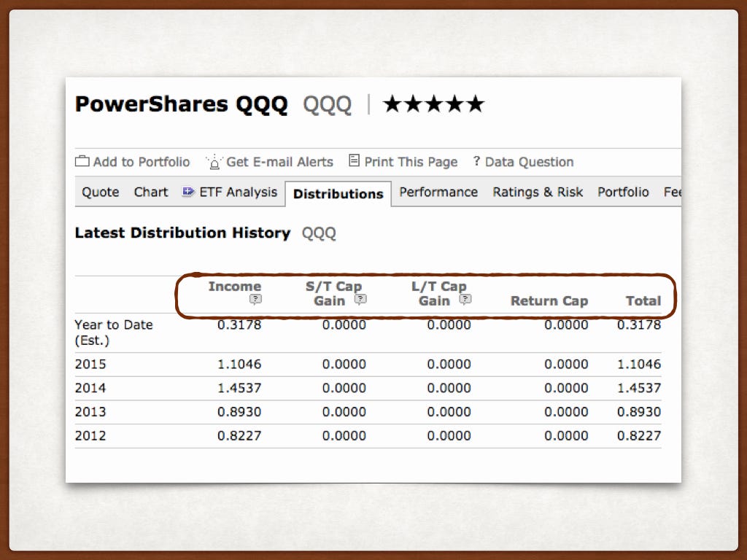Click the 2013 S/T Cap Gain value 0.0000
The image size is (747, 560).
point(344,412)
